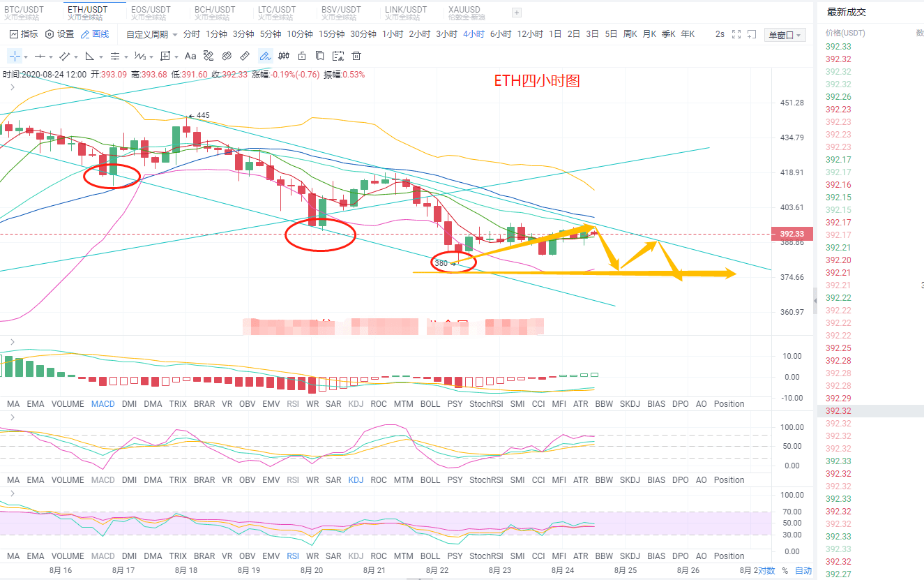Select the ruler measurement tool
The width and height of the screenshot is (924, 580).
245,56
